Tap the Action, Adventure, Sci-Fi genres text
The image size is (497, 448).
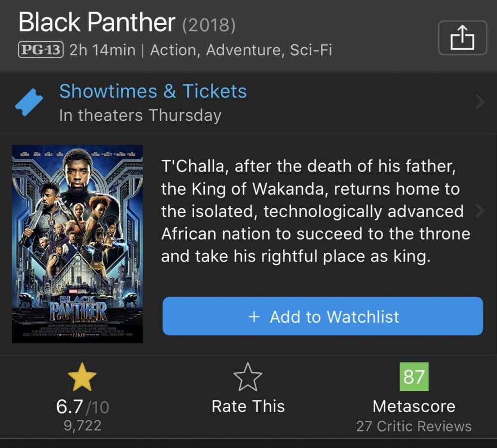tap(241, 50)
